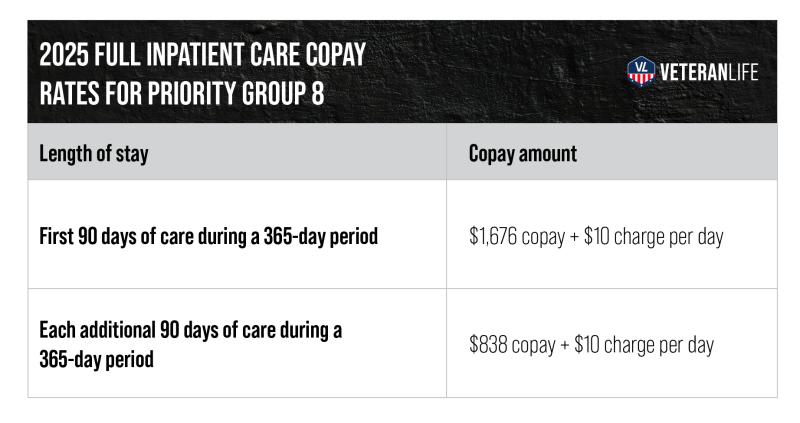
Task: Click 'Rates for Priority Group 8' heading line
Action: (x=182, y=93)
